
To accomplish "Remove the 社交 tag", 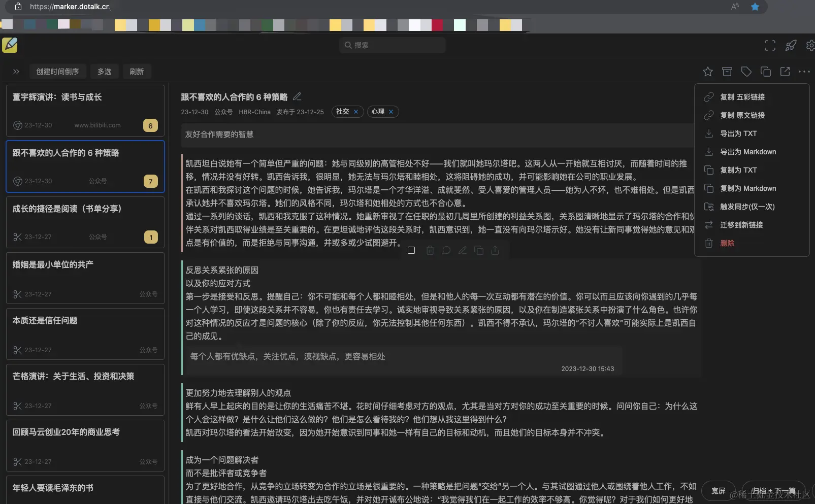I will (x=356, y=112).
